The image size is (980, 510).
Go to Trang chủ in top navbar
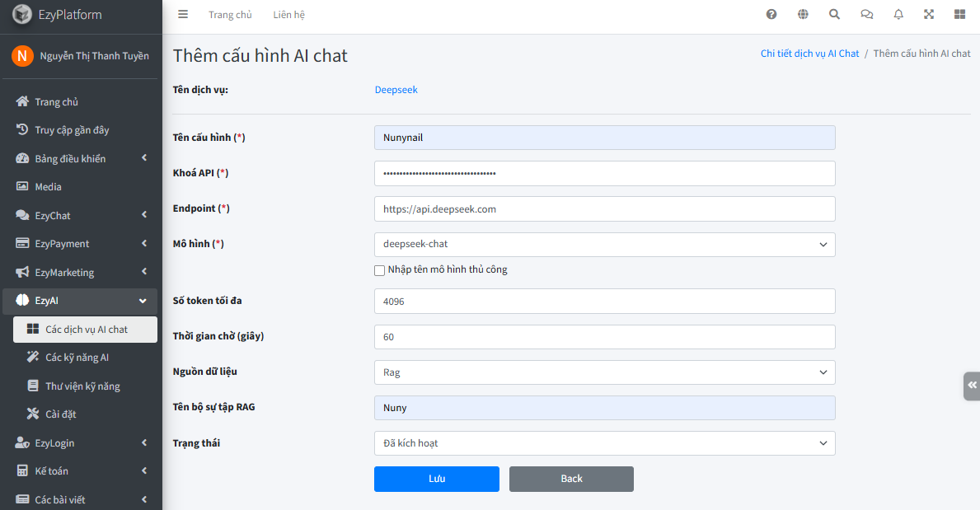230,14
